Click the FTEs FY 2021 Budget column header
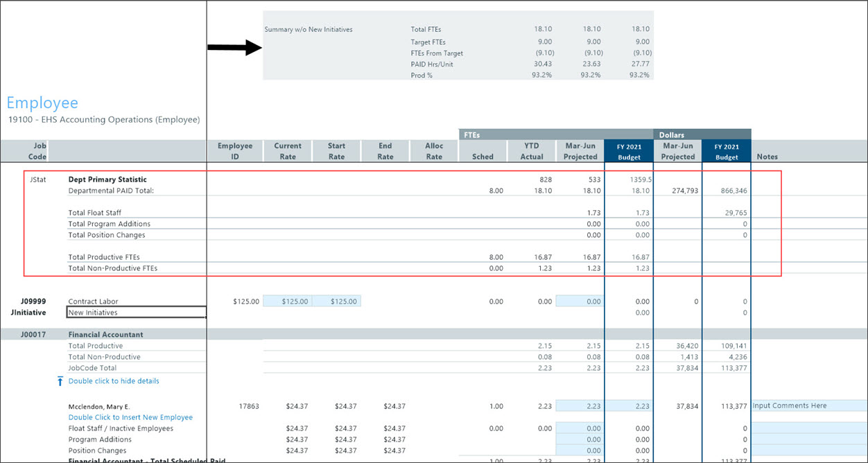 629,151
